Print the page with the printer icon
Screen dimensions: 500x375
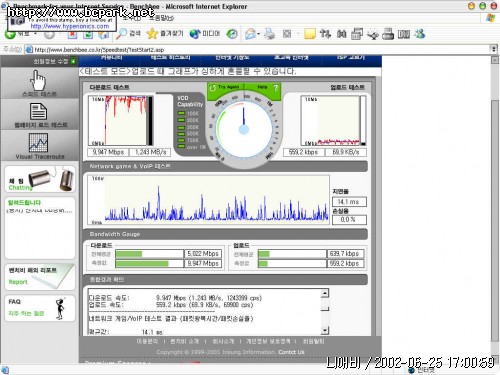tap(269, 34)
